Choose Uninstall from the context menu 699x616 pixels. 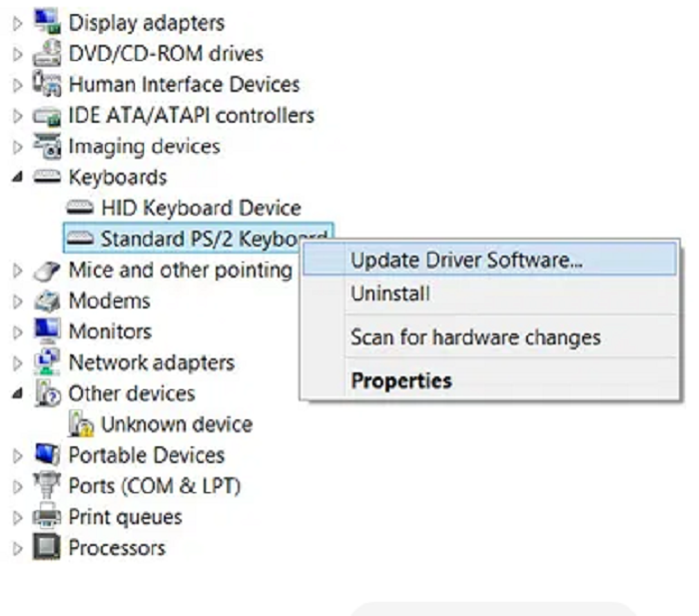489,294
